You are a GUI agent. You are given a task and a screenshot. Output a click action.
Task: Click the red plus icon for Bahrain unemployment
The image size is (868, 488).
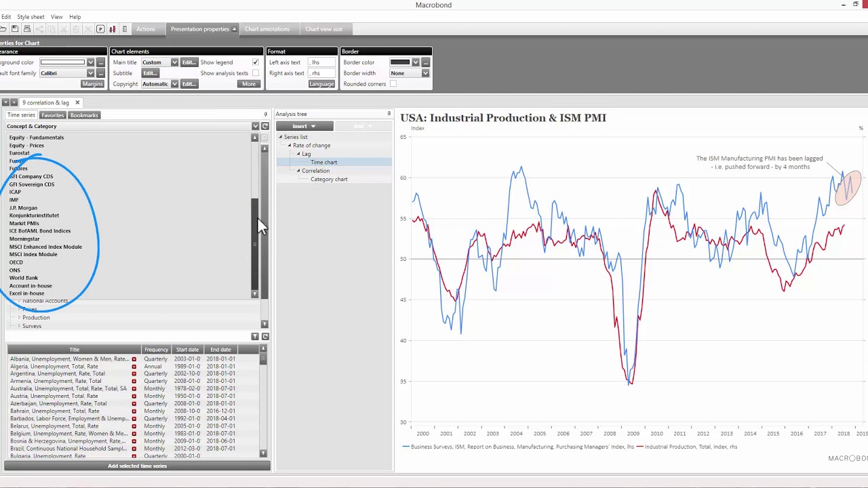click(134, 411)
